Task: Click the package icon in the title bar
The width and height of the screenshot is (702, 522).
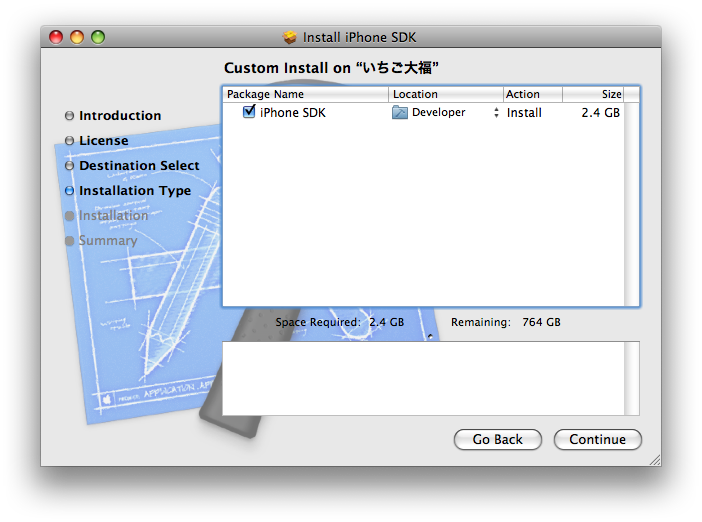Action: point(290,38)
